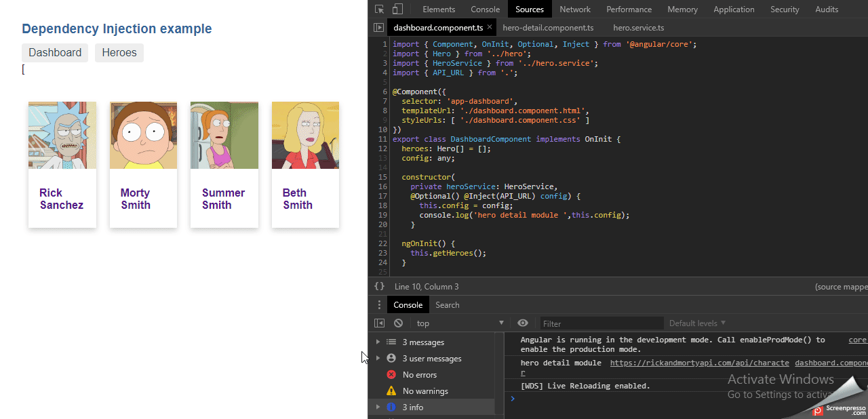Open the Audits panel tab
This screenshot has height=419, width=868.
pos(827,9)
